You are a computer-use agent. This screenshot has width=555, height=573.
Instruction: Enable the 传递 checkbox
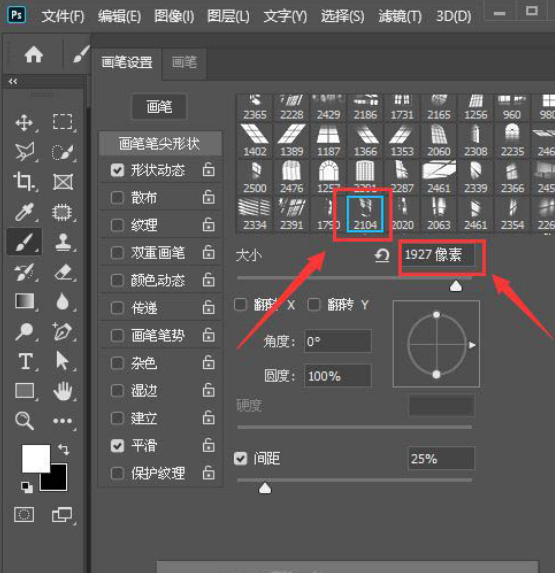(x=117, y=308)
